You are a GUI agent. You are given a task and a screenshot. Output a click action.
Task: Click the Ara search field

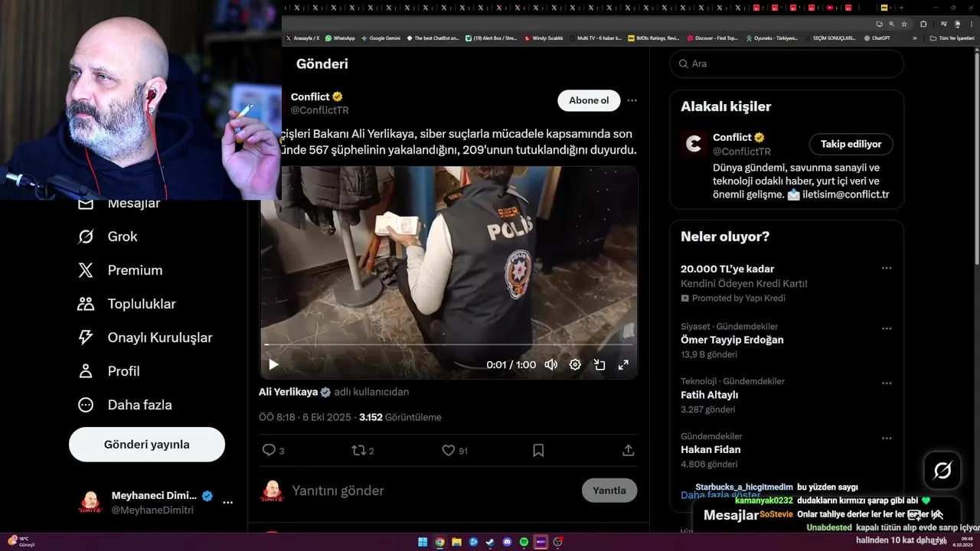787,64
